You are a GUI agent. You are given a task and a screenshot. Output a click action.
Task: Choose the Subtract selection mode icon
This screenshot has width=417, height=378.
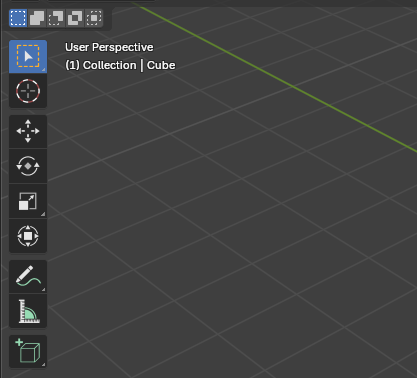tap(56, 18)
